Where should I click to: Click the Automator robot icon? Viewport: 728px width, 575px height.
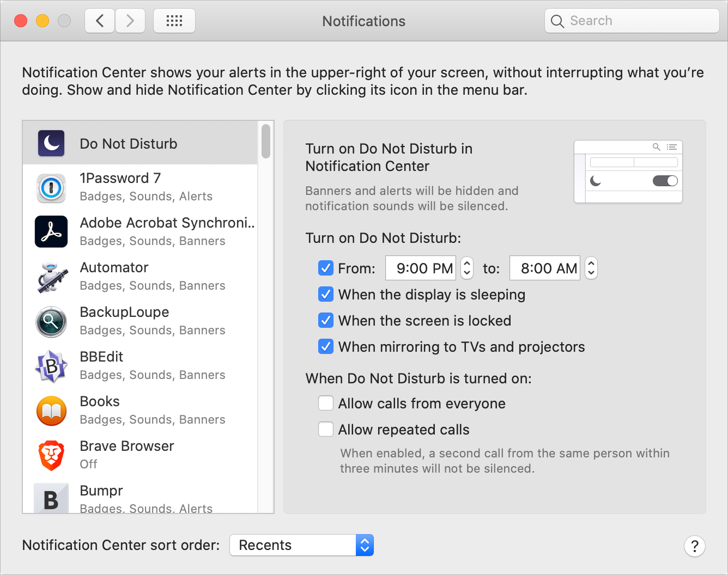pos(51,277)
